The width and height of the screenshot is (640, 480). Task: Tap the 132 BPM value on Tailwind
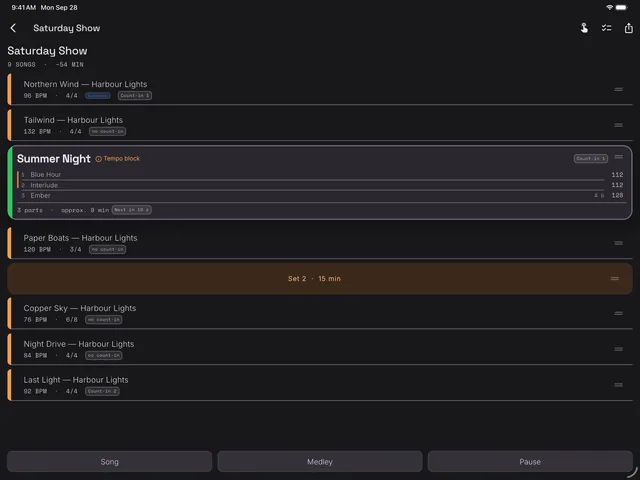[x=37, y=131]
